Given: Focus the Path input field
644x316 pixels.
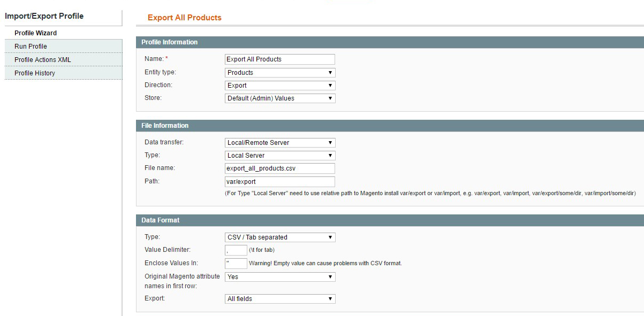Looking at the screenshot, I should [280, 182].
